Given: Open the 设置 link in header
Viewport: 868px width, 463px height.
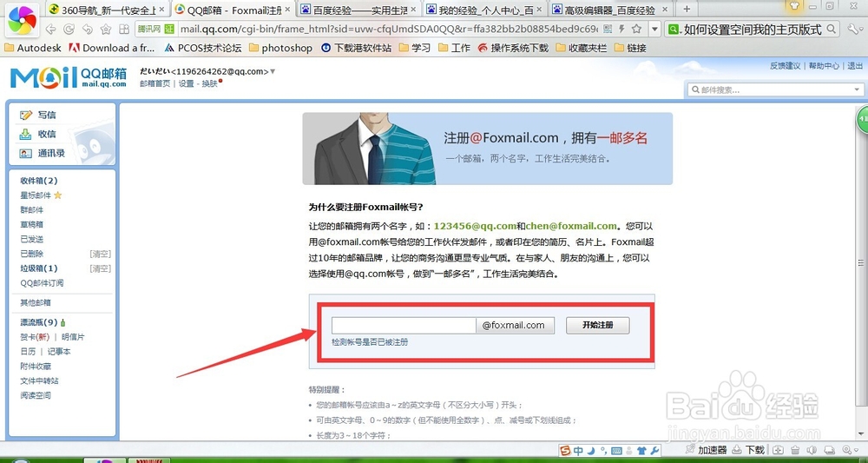Looking at the screenshot, I should tap(186, 83).
